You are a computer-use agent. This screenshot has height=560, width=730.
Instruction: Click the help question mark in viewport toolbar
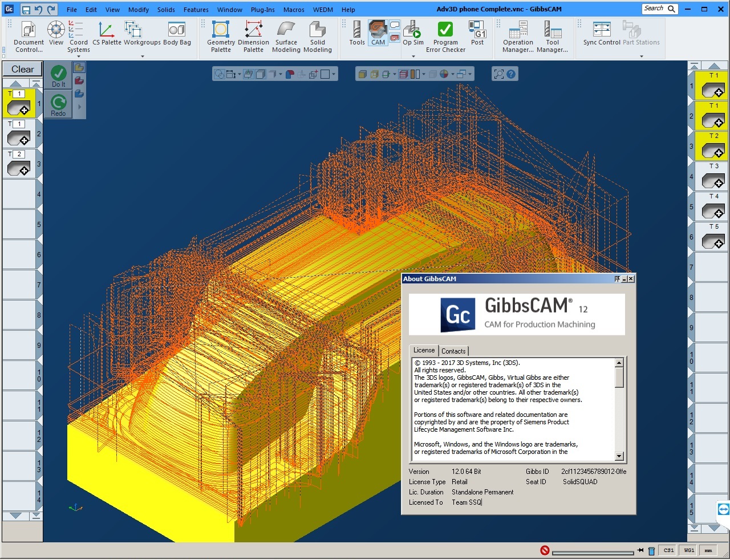(x=511, y=74)
